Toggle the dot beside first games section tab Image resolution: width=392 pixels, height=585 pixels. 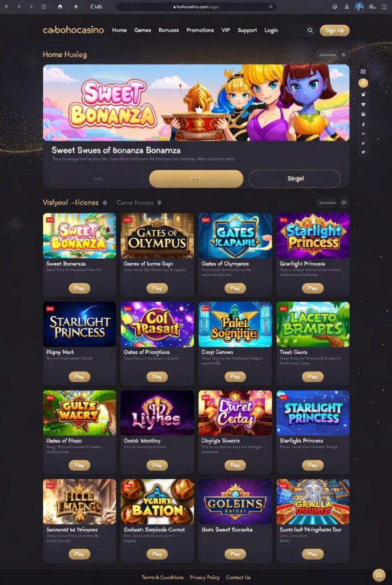[x=105, y=203]
